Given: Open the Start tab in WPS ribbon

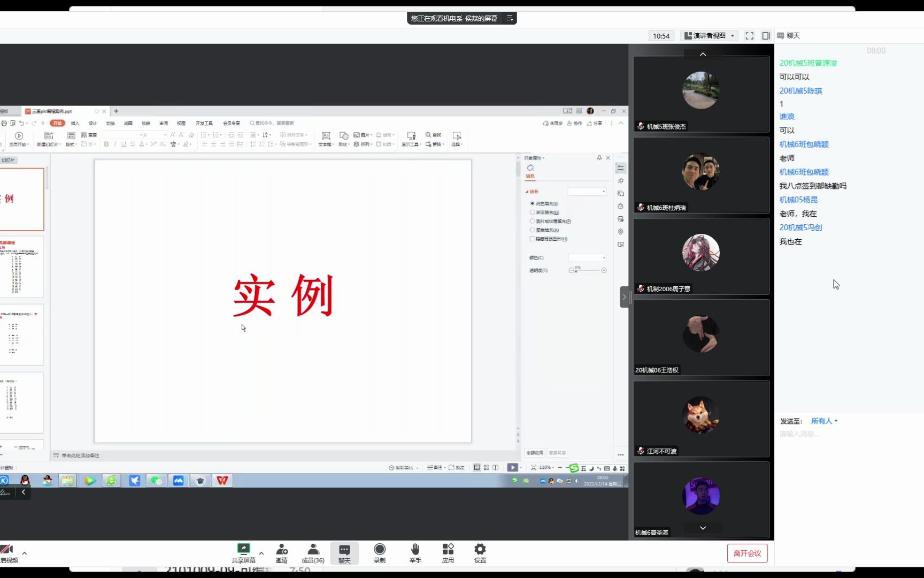Looking at the screenshot, I should [57, 123].
